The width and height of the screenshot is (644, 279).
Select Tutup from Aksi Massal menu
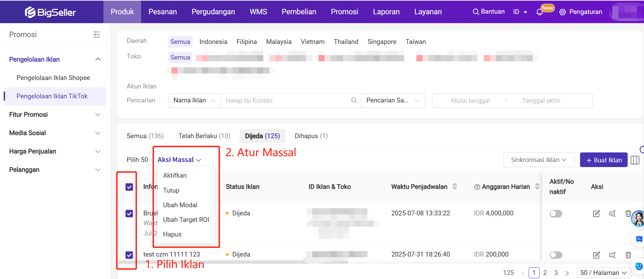[x=186, y=191]
